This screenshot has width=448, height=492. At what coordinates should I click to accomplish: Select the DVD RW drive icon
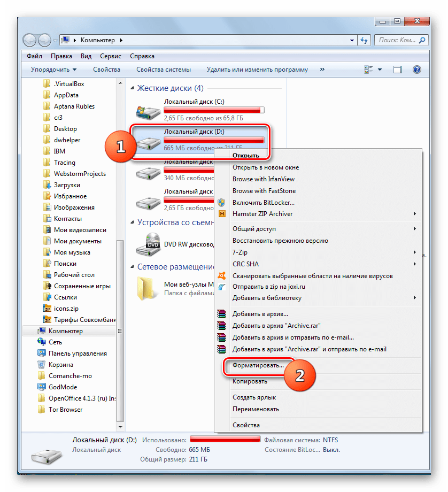tap(148, 243)
